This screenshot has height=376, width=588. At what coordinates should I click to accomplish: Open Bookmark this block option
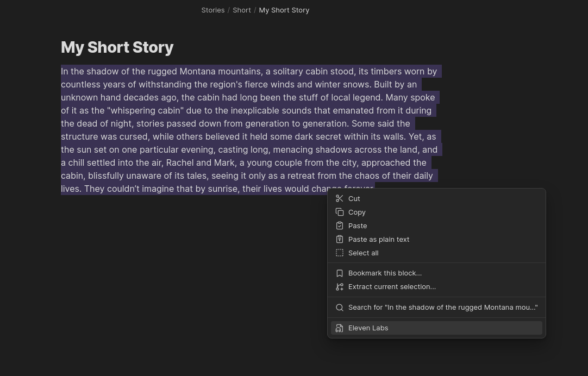pos(436,273)
